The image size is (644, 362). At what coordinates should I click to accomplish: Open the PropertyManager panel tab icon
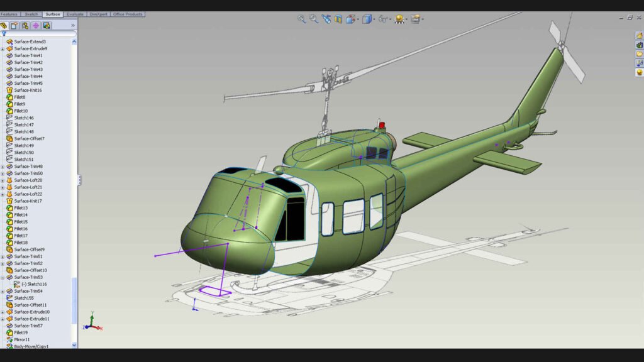click(14, 26)
